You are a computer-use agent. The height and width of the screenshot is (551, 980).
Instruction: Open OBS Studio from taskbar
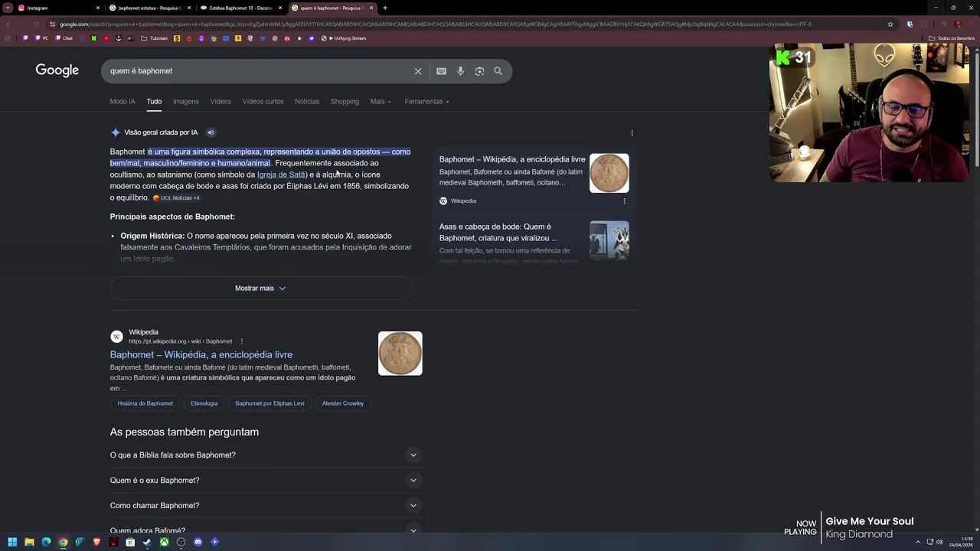tap(181, 542)
